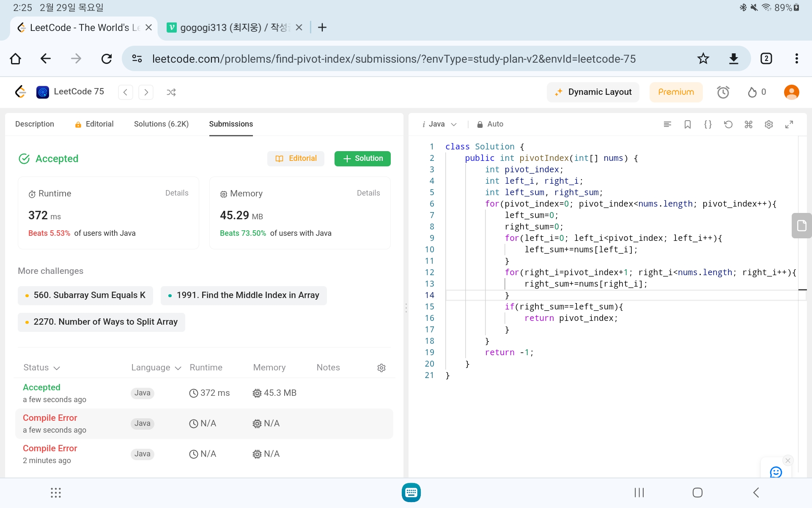Open the LeetCode 75 study plan
812x508 pixels.
tap(70, 92)
